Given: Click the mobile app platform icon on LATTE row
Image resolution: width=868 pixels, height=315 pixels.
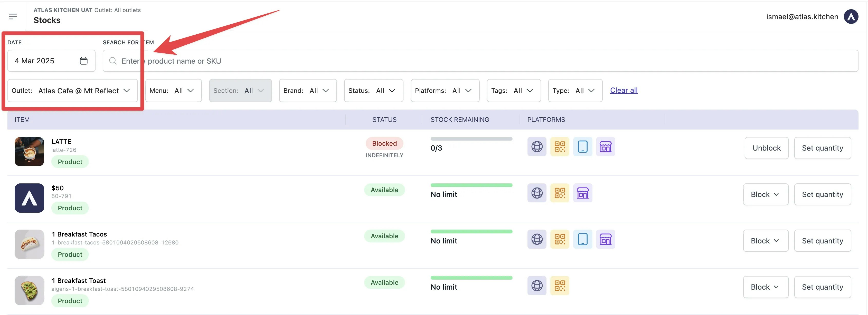Looking at the screenshot, I should 582,146.
